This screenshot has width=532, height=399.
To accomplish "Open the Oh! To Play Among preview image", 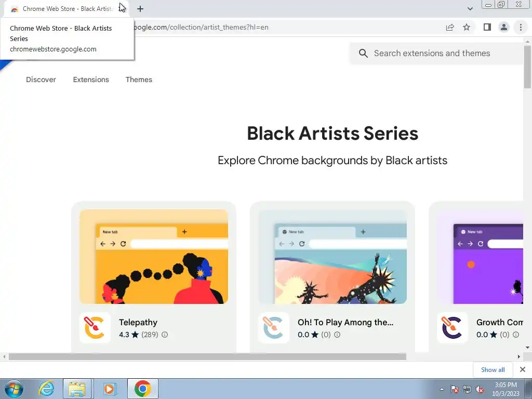I will coord(332,257).
